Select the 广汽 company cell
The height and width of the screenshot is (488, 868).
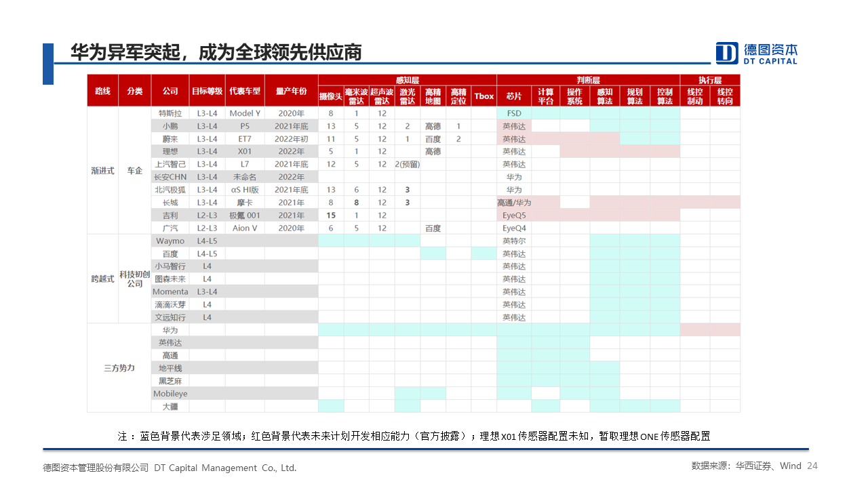tap(170, 228)
